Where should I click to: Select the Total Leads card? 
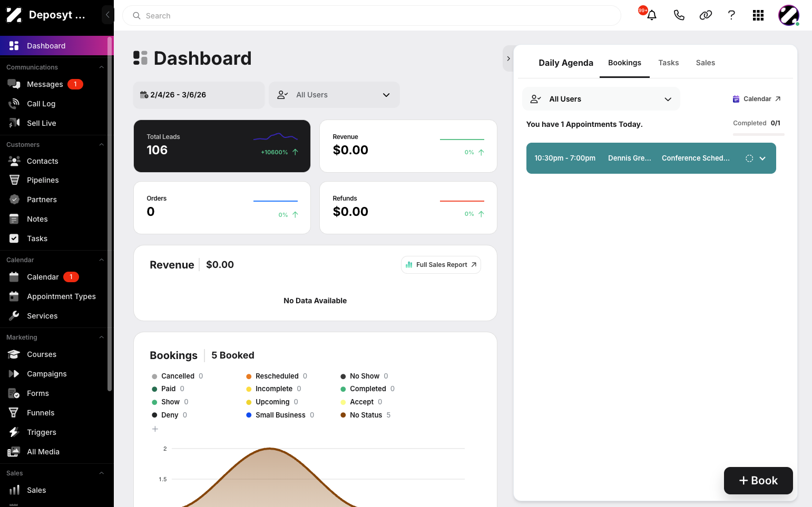222,146
